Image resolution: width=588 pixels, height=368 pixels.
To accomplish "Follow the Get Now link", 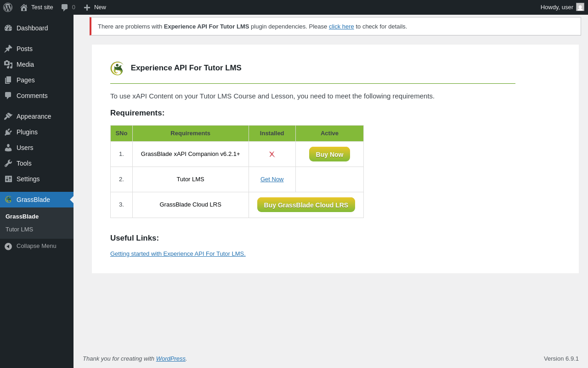I will point(272,179).
